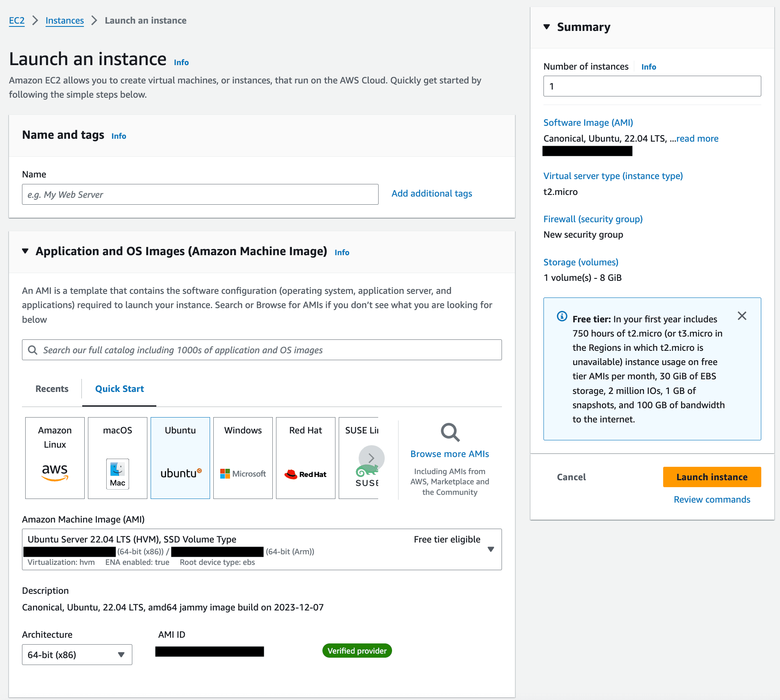Open the Browse more AMIs link
Screen dimensions: 780x700
[x=450, y=454]
